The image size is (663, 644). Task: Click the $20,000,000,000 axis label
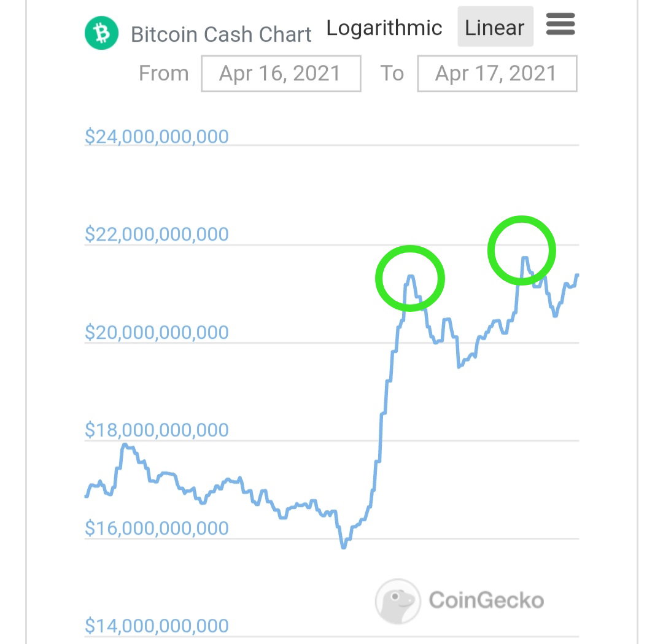click(x=157, y=332)
